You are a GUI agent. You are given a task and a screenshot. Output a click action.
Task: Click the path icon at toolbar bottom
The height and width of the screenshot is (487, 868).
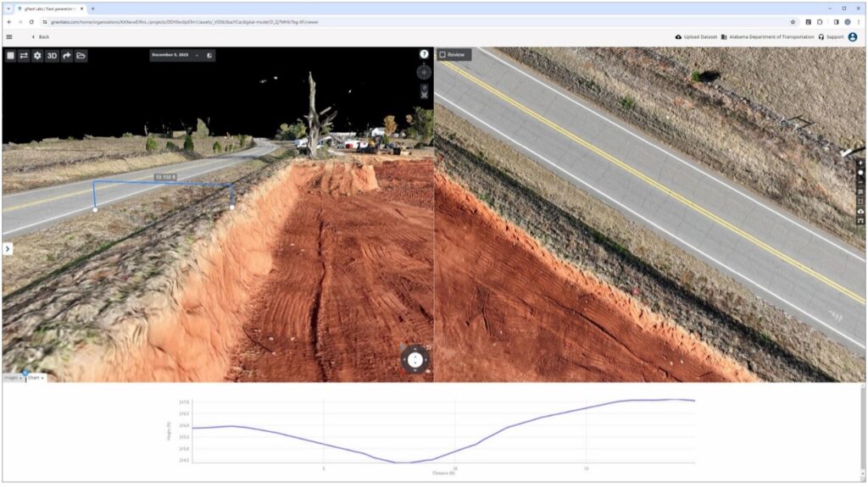pos(860,221)
